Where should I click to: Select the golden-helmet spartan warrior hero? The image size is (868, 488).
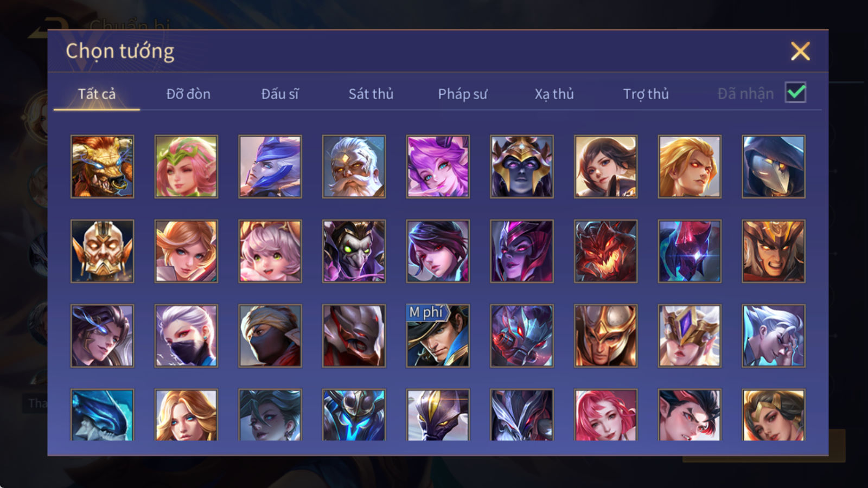click(x=605, y=336)
